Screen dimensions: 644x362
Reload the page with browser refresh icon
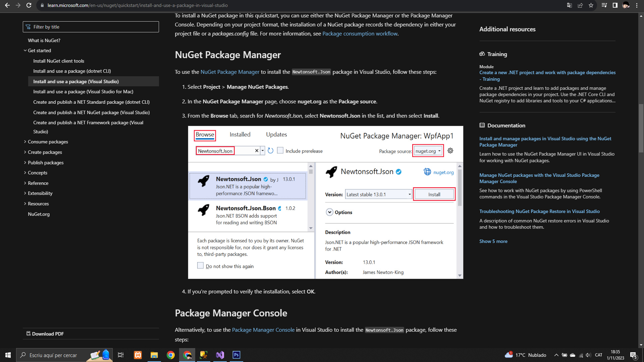(29, 5)
